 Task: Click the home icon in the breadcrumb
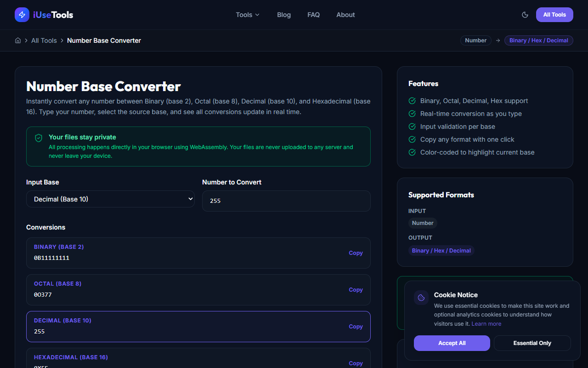(x=17, y=40)
